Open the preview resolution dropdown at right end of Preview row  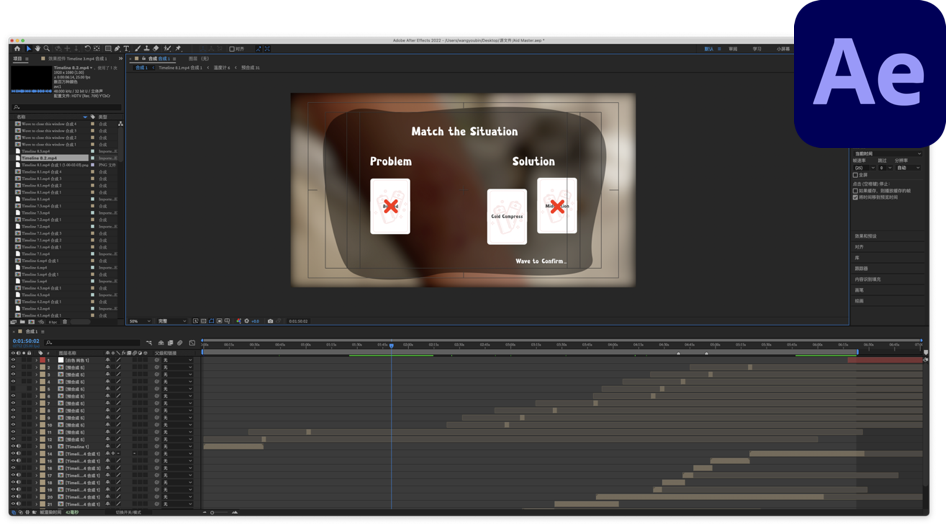[x=909, y=168]
